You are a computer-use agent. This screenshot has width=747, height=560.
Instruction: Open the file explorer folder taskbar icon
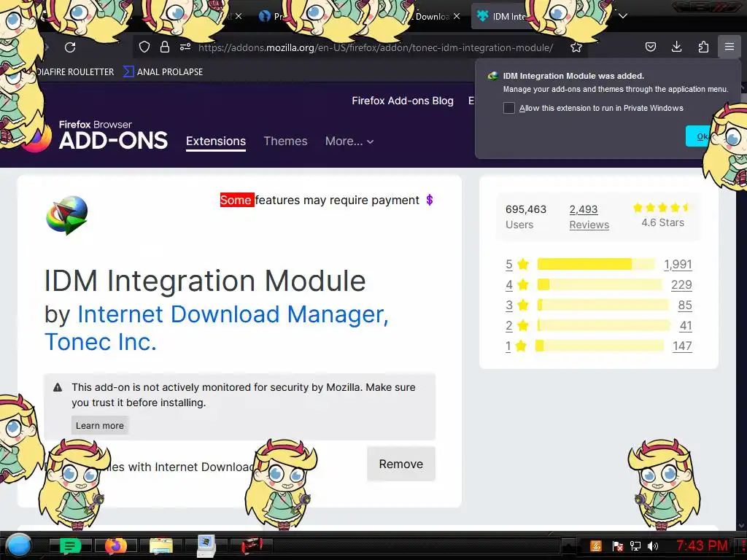tap(161, 546)
